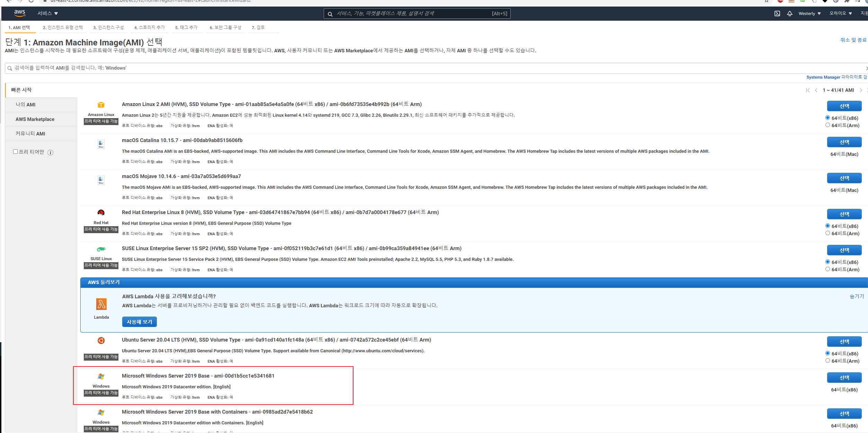Click Windows icon for Server 2019 Base
This screenshot has width=868, height=433.
(x=101, y=377)
